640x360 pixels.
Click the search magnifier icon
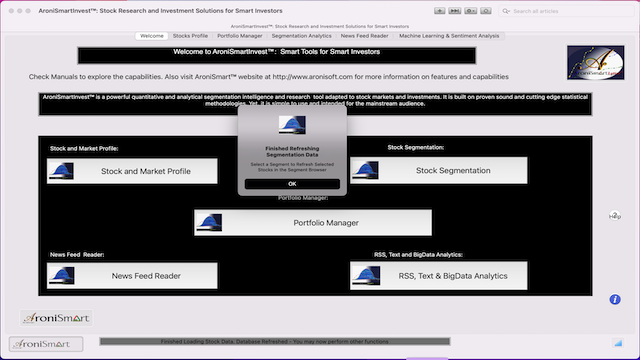point(506,11)
